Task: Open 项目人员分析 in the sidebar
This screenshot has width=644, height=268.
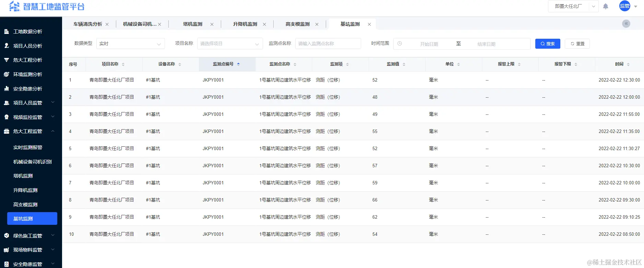Action: (x=27, y=46)
